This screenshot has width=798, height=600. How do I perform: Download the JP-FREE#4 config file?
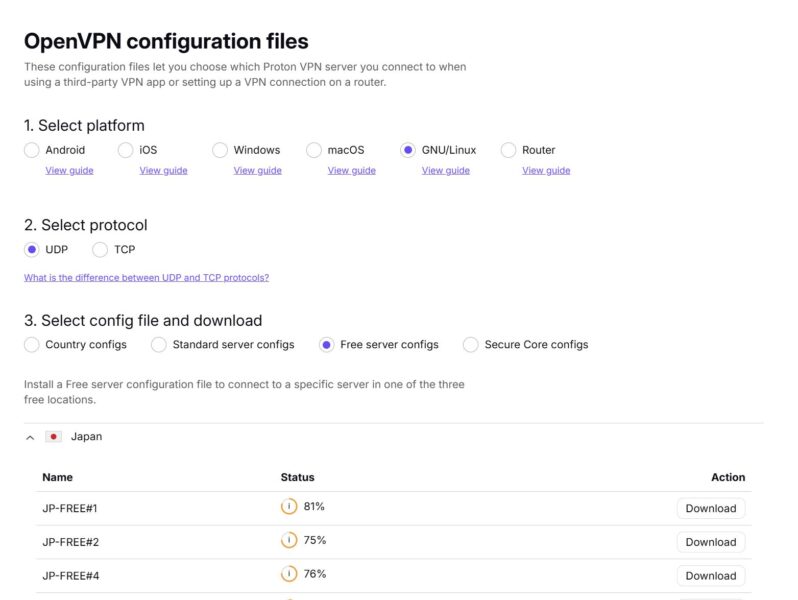point(710,576)
